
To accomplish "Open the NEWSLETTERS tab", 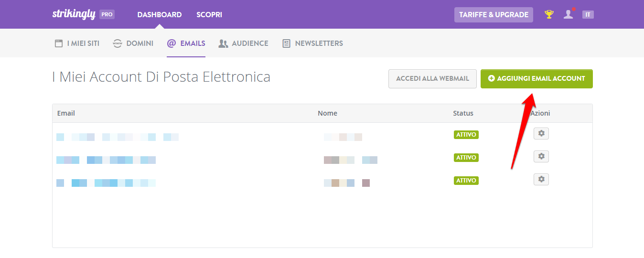I will click(312, 43).
